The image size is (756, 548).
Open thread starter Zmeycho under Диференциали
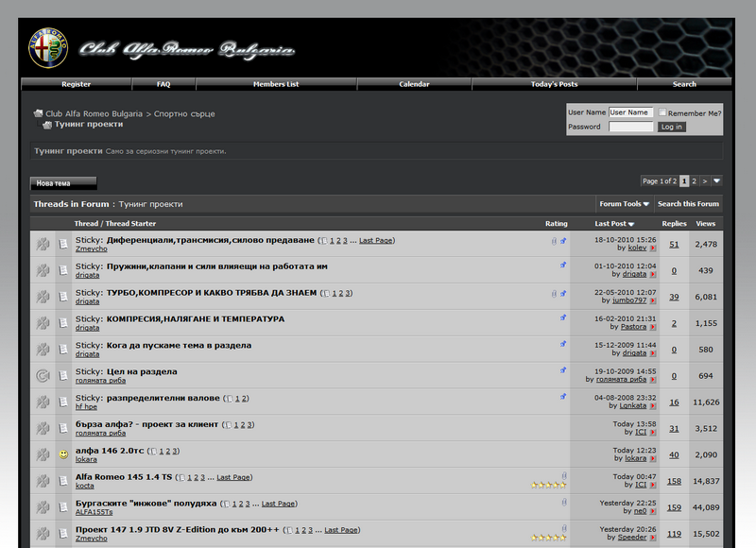91,249
